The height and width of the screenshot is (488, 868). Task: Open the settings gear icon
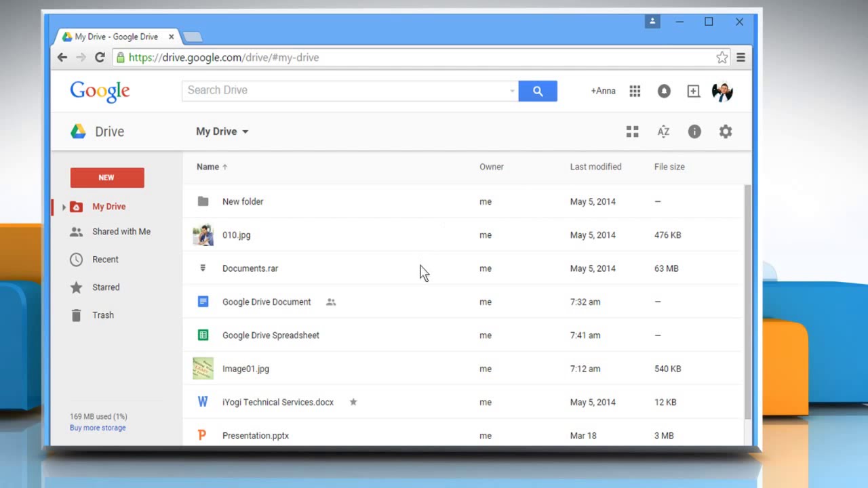pos(726,131)
